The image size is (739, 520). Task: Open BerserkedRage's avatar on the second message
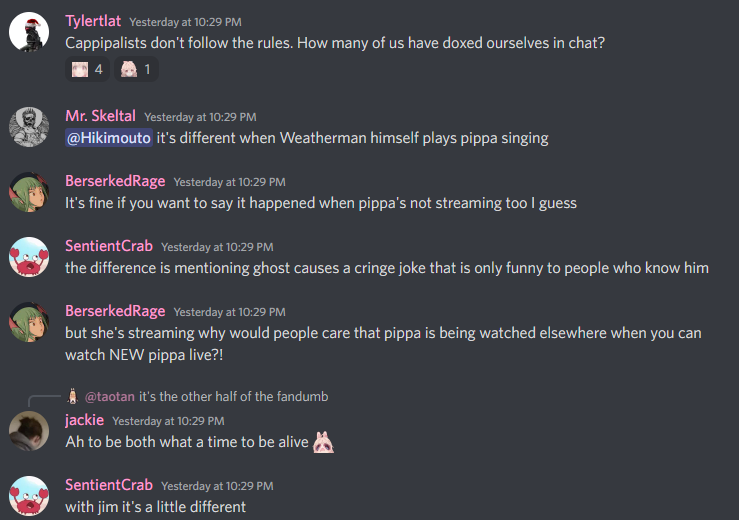[29, 322]
